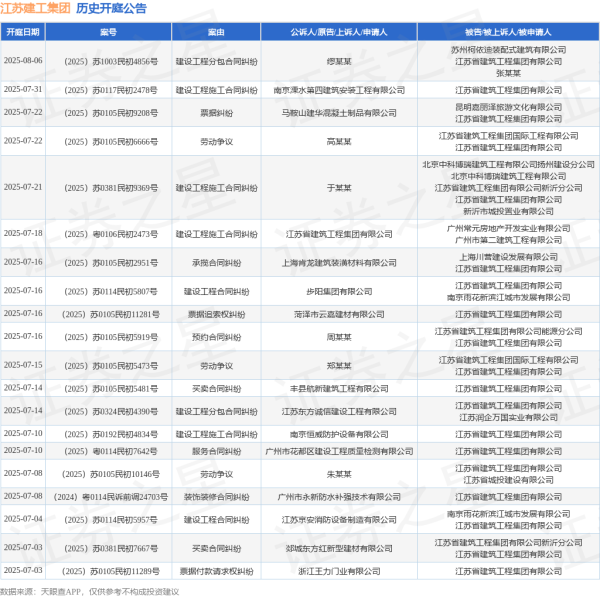This screenshot has width=600, height=597.
Task: Select the date cell 2025-07-15
Action: (23, 365)
